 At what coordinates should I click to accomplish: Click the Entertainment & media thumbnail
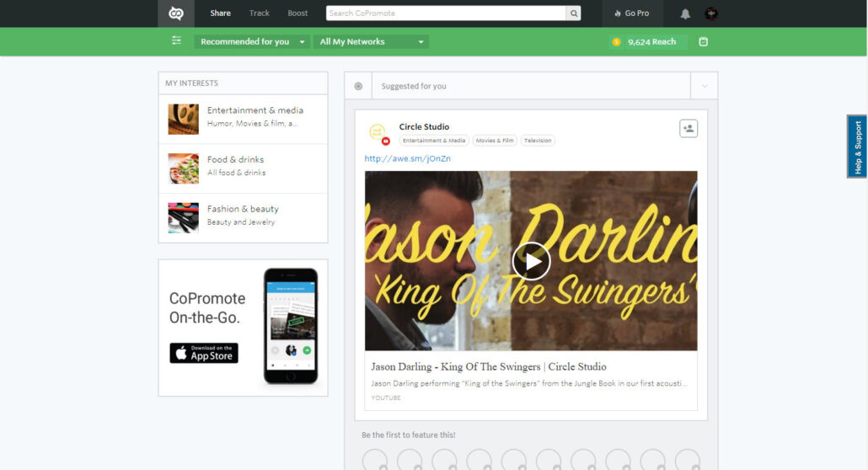183,119
